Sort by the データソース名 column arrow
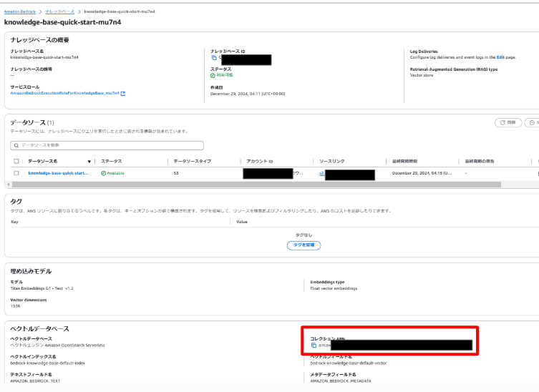 point(89,162)
